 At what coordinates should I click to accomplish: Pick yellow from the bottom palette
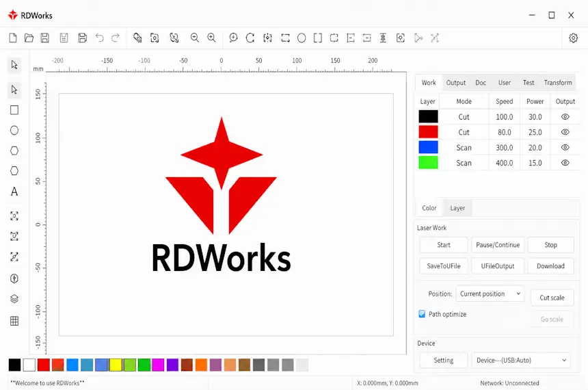tap(116, 365)
